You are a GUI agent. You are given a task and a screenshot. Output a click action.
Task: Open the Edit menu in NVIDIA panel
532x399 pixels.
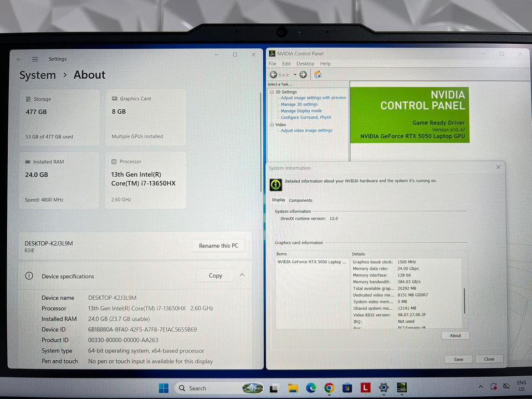[287, 63]
